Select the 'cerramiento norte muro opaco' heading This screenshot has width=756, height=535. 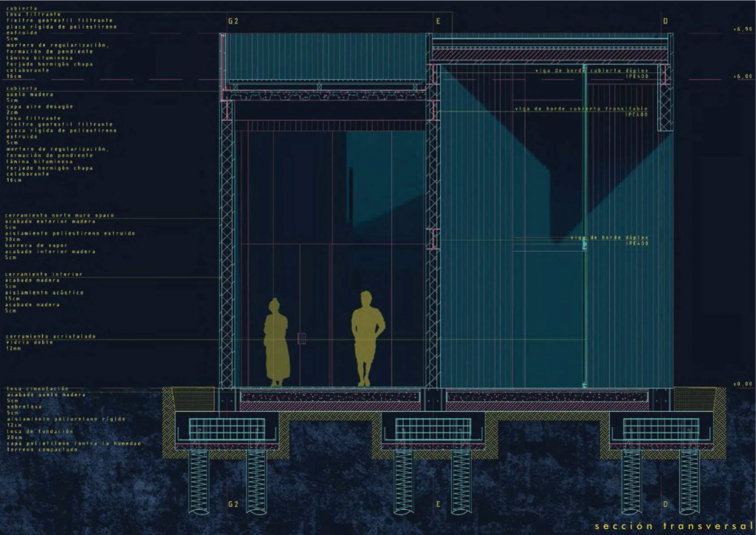[x=60, y=215]
